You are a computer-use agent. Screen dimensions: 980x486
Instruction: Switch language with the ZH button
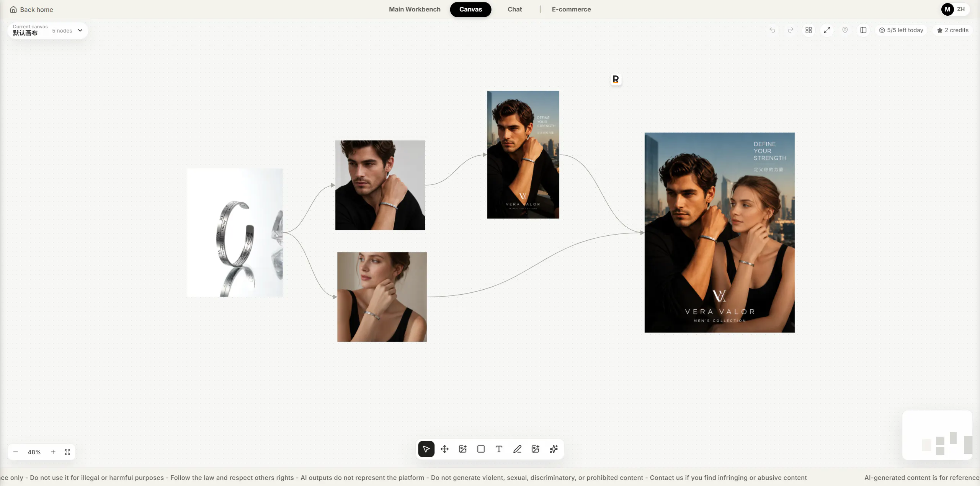961,10
